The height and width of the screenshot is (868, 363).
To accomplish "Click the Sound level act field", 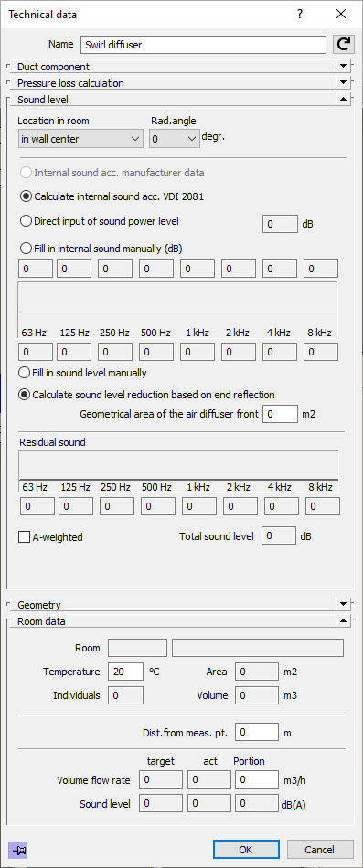I will (x=209, y=804).
